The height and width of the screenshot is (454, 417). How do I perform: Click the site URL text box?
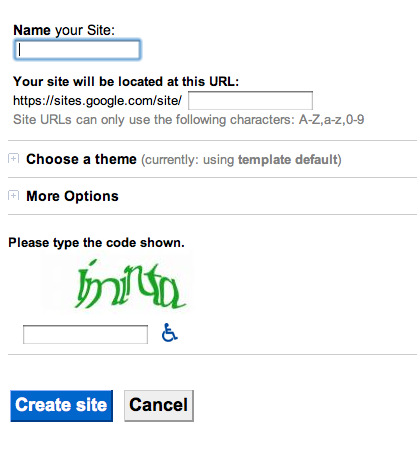pyautogui.click(x=250, y=100)
